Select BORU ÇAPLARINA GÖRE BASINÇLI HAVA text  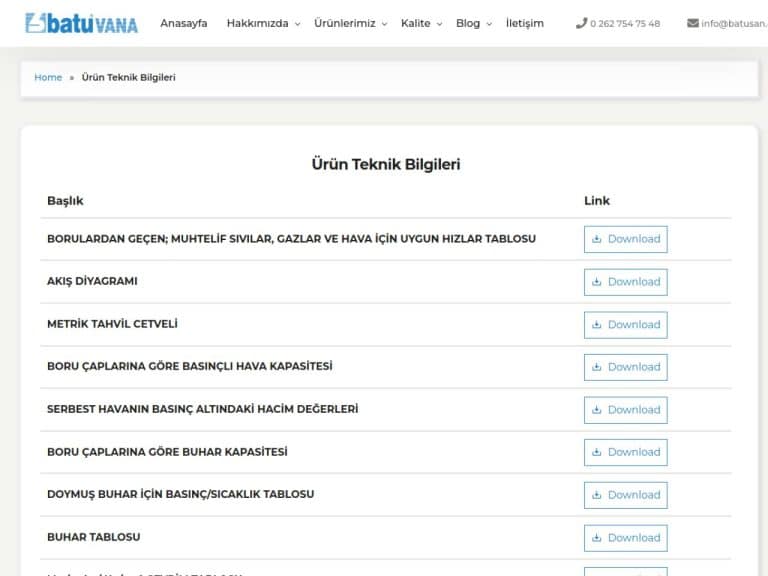190,366
